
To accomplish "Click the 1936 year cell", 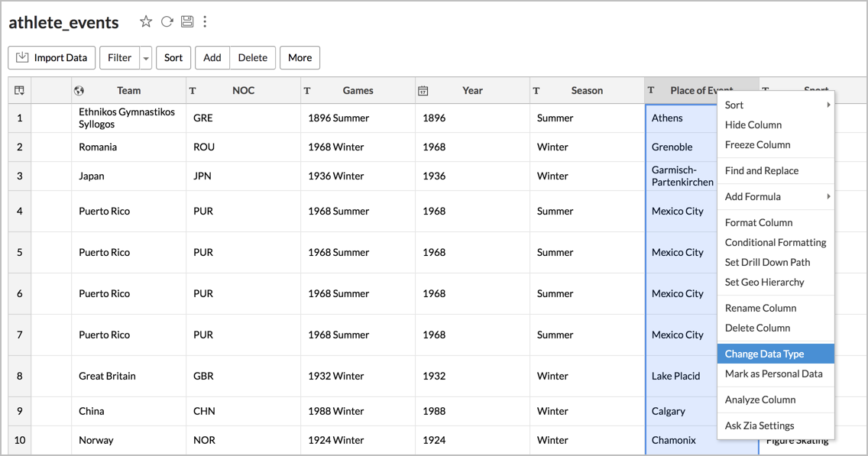I will [472, 176].
